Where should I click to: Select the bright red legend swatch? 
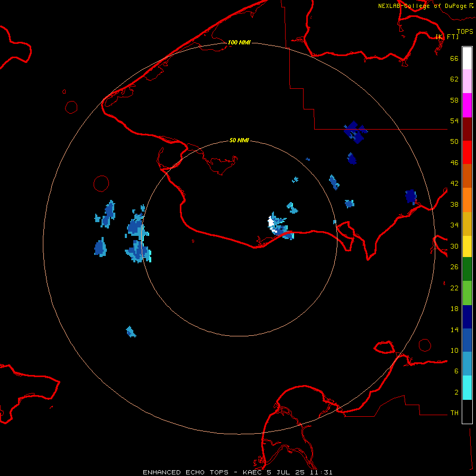[467, 152]
